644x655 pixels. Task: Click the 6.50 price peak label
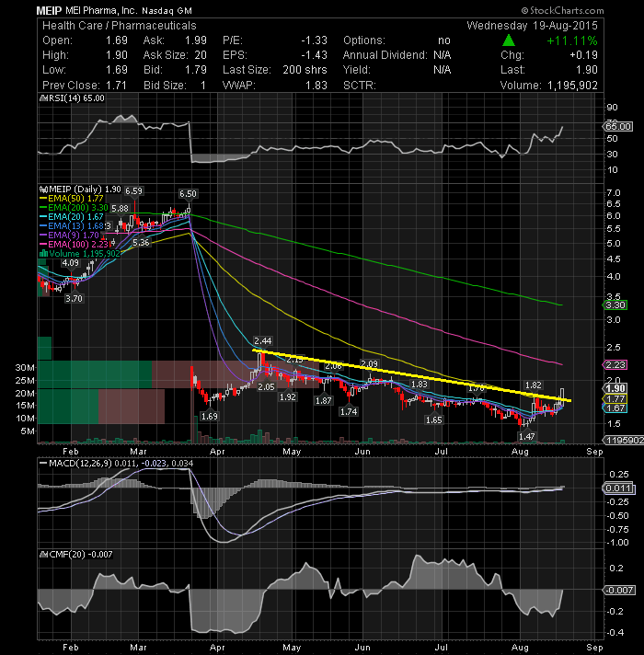point(188,194)
